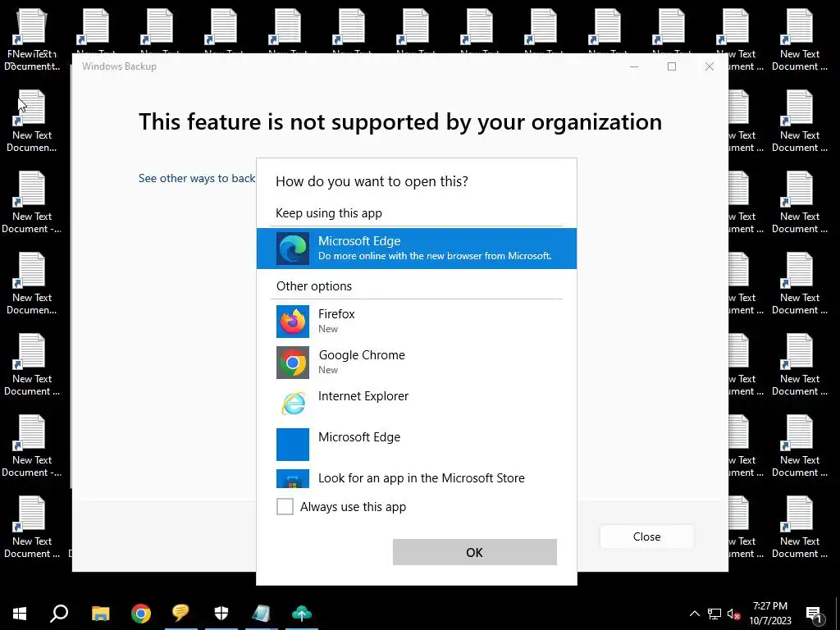Minimize the Windows Backup window
Screen dimensions: 840x630
click(x=634, y=66)
